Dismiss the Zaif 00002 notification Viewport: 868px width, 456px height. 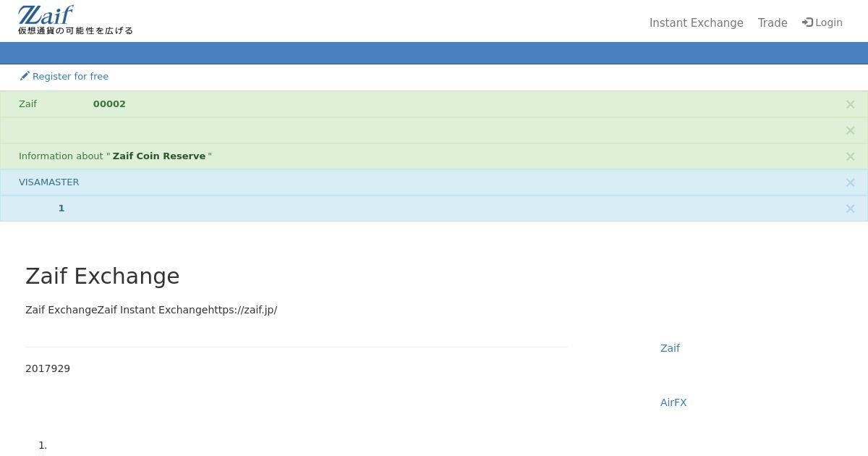851,104
